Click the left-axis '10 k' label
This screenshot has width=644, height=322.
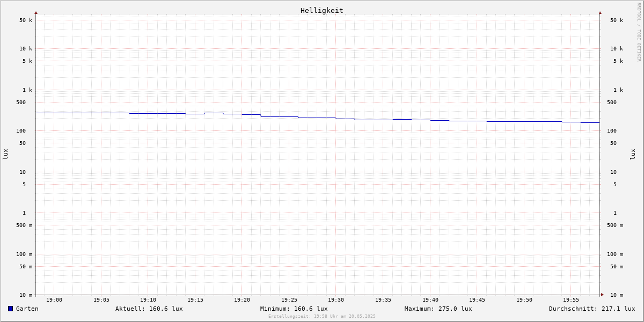tap(26, 49)
